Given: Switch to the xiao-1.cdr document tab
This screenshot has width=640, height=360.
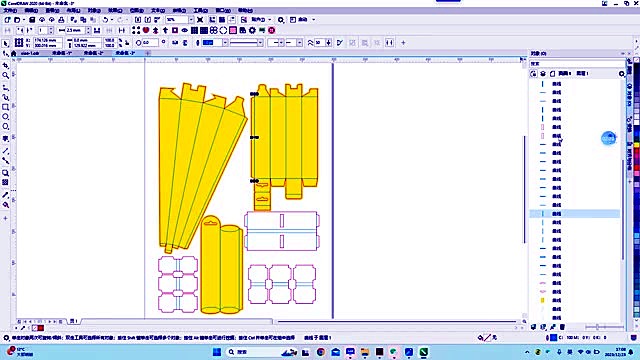Looking at the screenshot, I should click(x=29, y=53).
